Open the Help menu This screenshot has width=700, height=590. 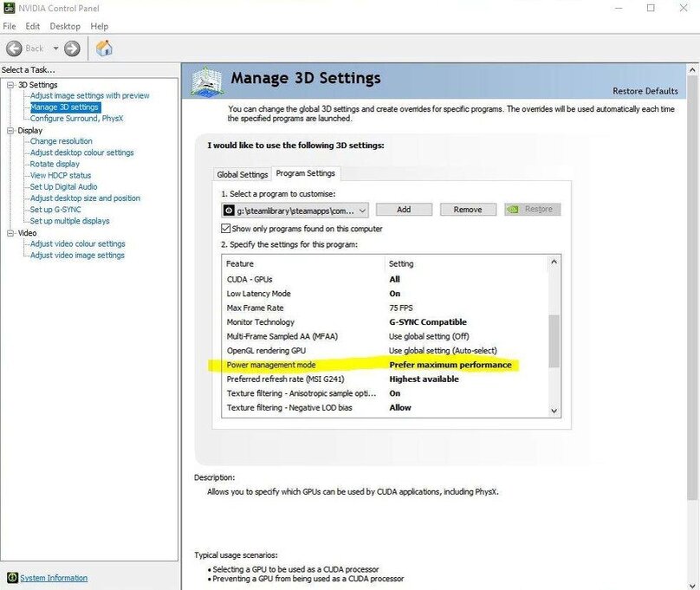click(x=99, y=26)
